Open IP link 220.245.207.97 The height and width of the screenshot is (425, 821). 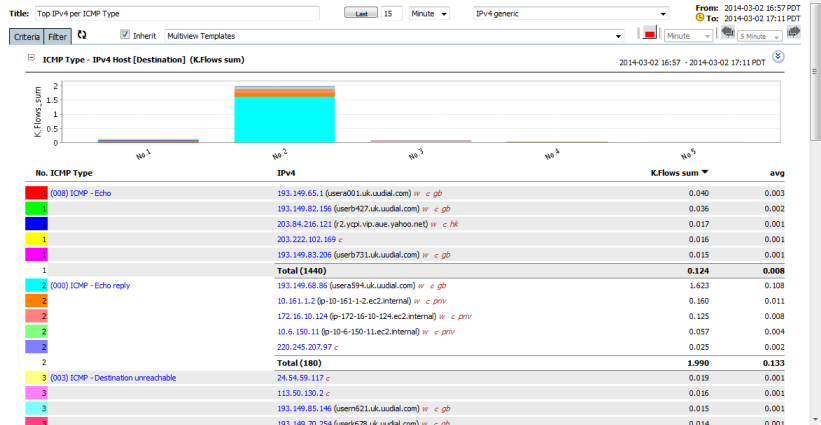pyautogui.click(x=304, y=347)
